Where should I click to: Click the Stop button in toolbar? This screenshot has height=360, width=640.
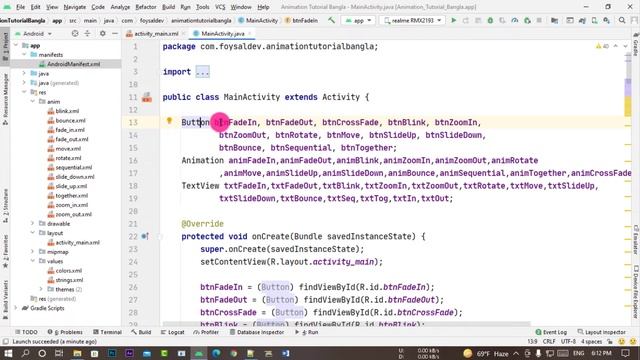point(539,20)
